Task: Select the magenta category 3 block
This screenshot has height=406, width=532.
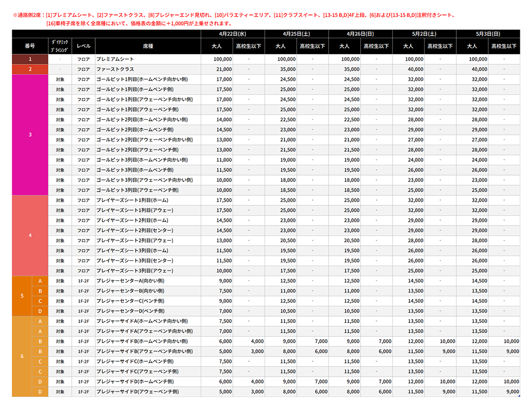Action: [30, 135]
